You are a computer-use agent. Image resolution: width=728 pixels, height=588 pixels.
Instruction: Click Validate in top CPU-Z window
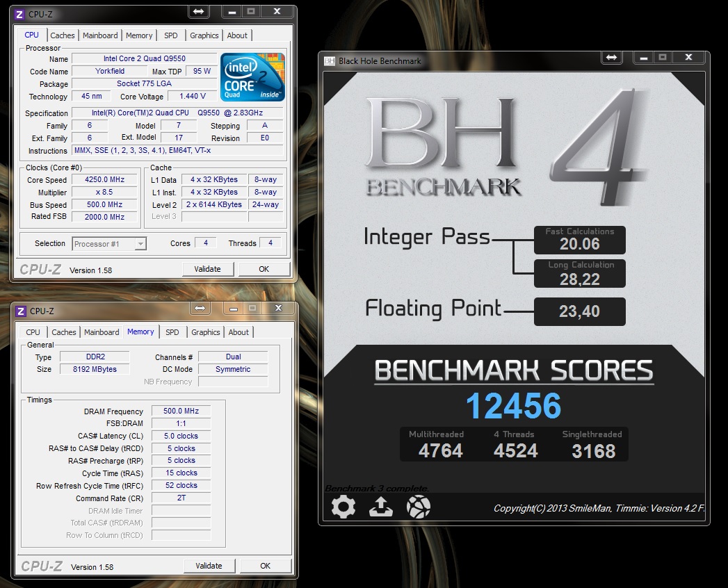click(207, 269)
